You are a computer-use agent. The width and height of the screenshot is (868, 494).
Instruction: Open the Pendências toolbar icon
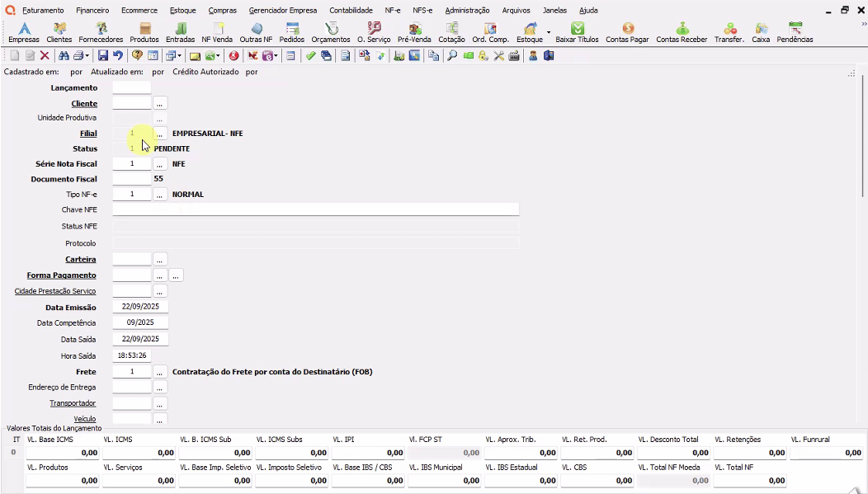(795, 33)
